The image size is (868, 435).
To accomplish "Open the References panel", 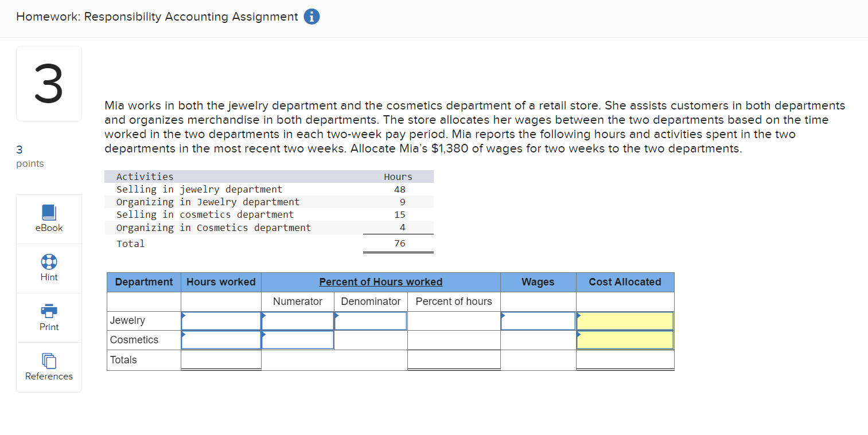I will [x=49, y=367].
